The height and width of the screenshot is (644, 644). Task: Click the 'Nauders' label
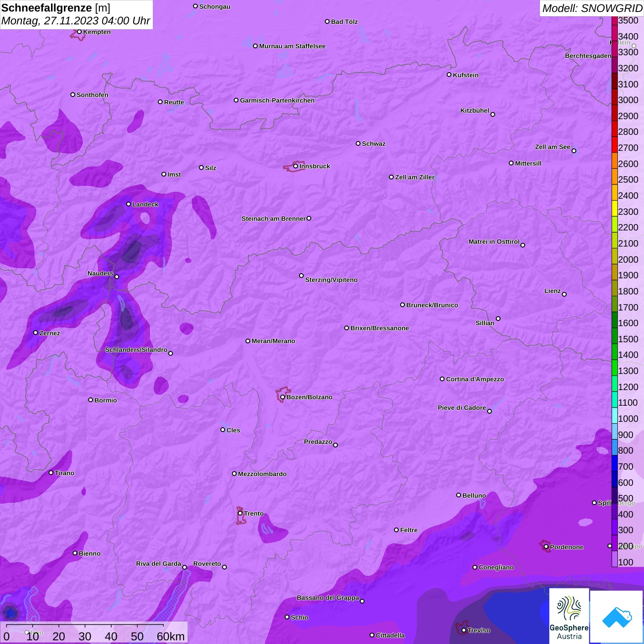tap(100, 273)
